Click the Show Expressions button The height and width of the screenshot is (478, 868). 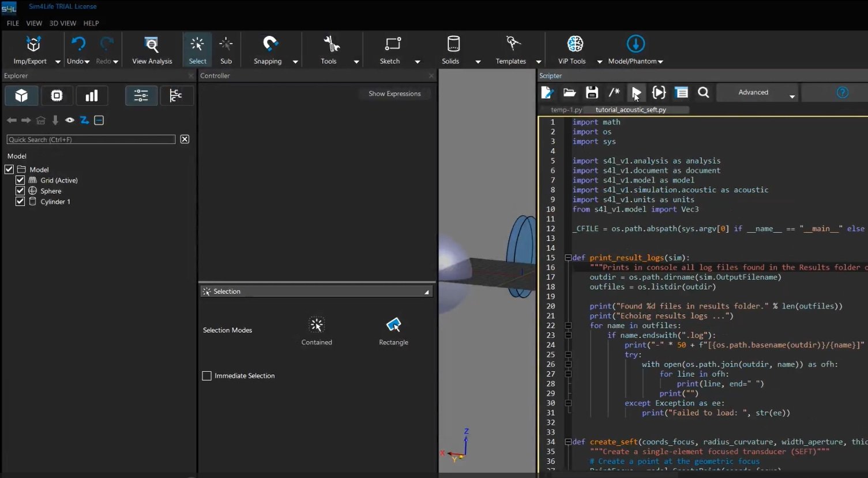[394, 94]
